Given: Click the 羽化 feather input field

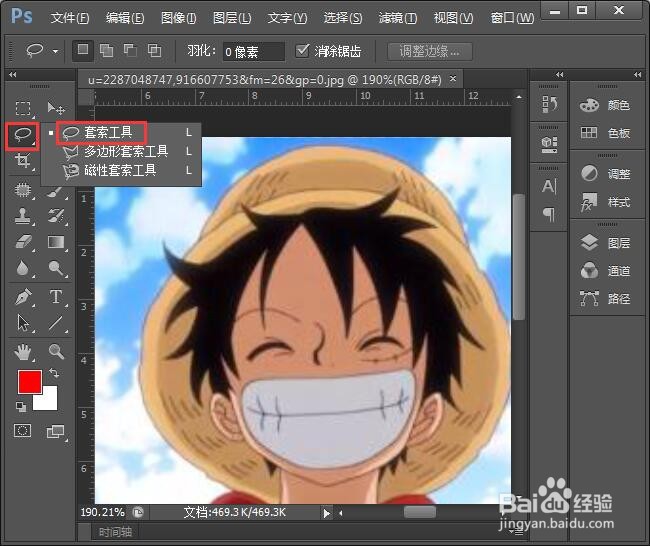Looking at the screenshot, I should (x=253, y=52).
